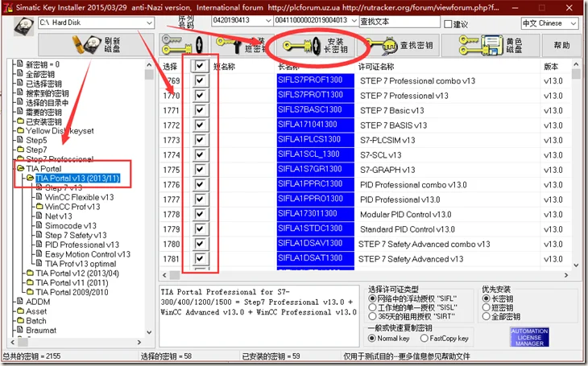588x366 pixels.
Task: Open the Step7 folder in tree
Action: tap(36, 150)
